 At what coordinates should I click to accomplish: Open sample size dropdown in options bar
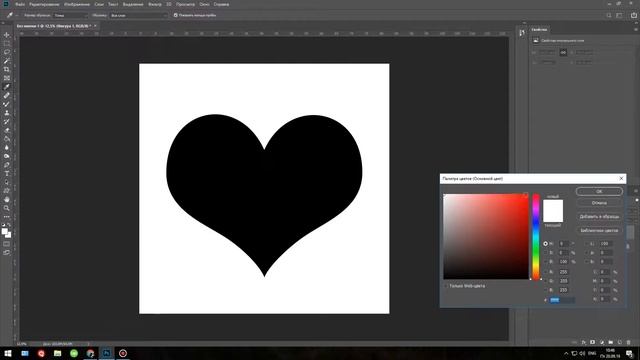tap(71, 15)
